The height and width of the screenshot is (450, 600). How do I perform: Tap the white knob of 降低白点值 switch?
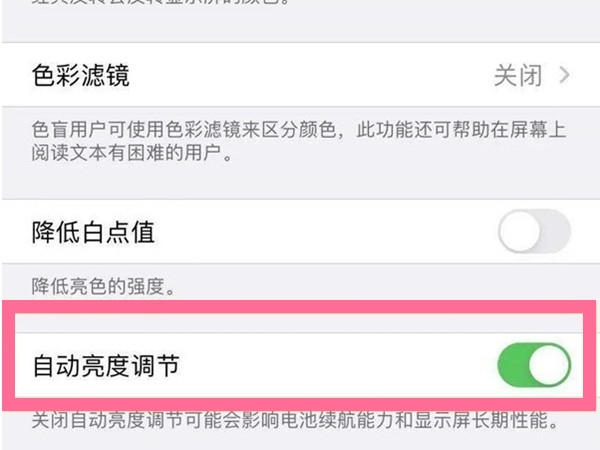coord(519,234)
